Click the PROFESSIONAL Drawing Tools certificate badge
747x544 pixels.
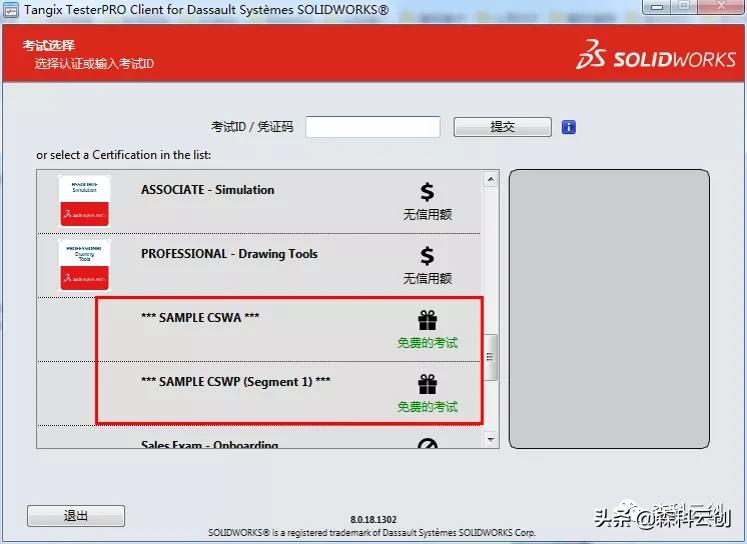(x=84, y=265)
